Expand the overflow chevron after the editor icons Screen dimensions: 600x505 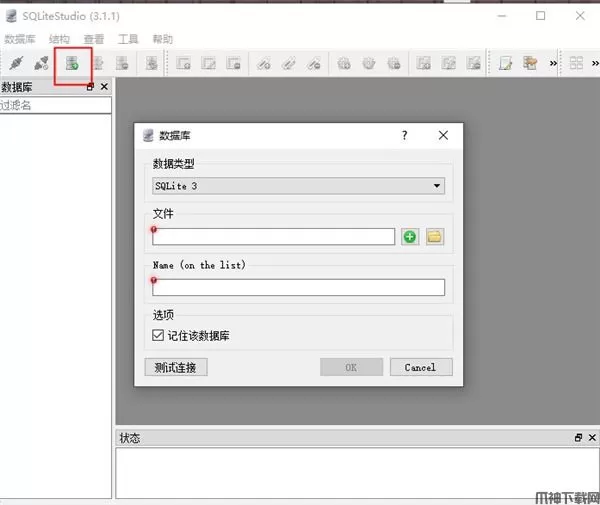pos(553,63)
